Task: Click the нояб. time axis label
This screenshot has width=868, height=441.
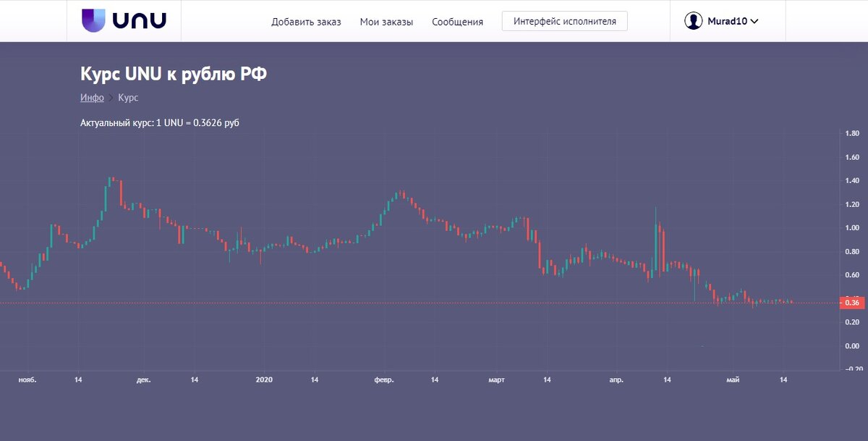Action: click(x=27, y=379)
